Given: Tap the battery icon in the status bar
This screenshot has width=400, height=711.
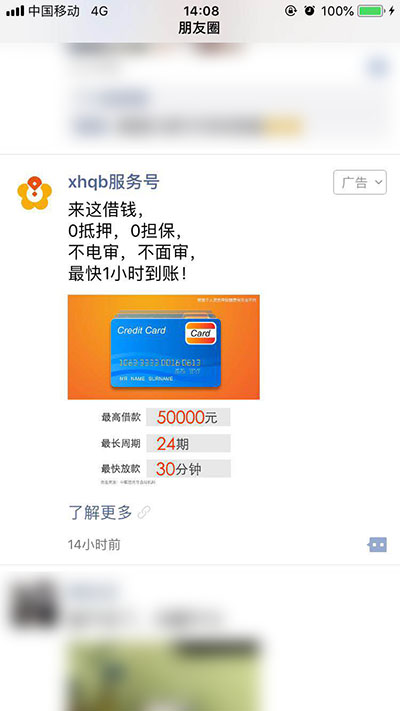Looking at the screenshot, I should [x=371, y=11].
